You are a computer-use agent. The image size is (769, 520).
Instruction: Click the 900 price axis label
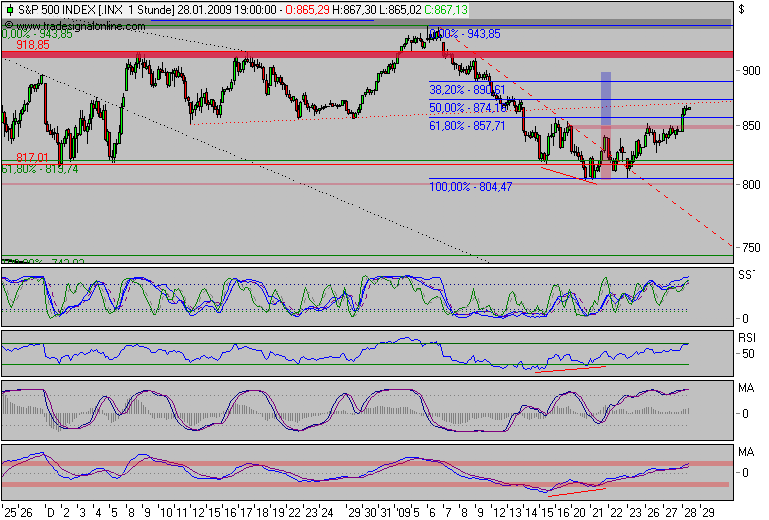point(751,71)
